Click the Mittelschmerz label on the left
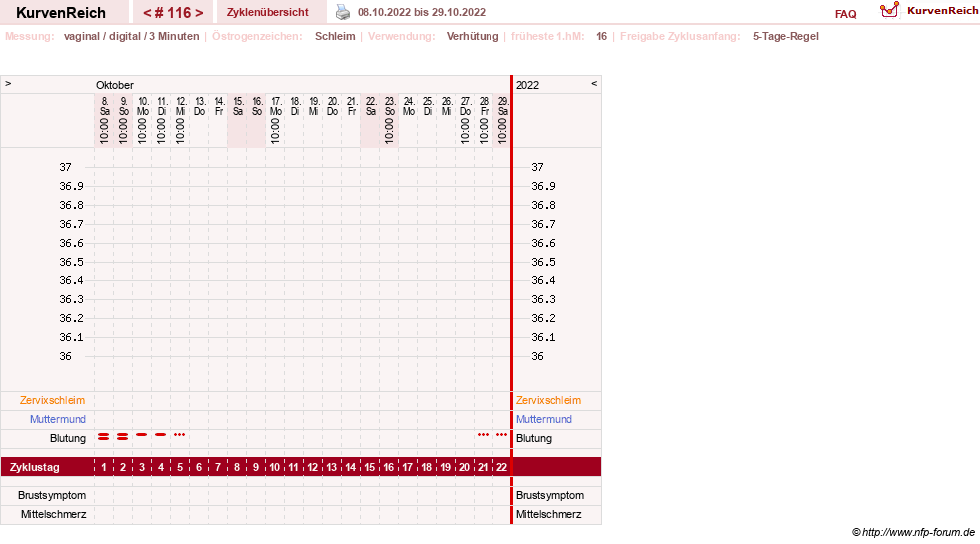 (53, 514)
